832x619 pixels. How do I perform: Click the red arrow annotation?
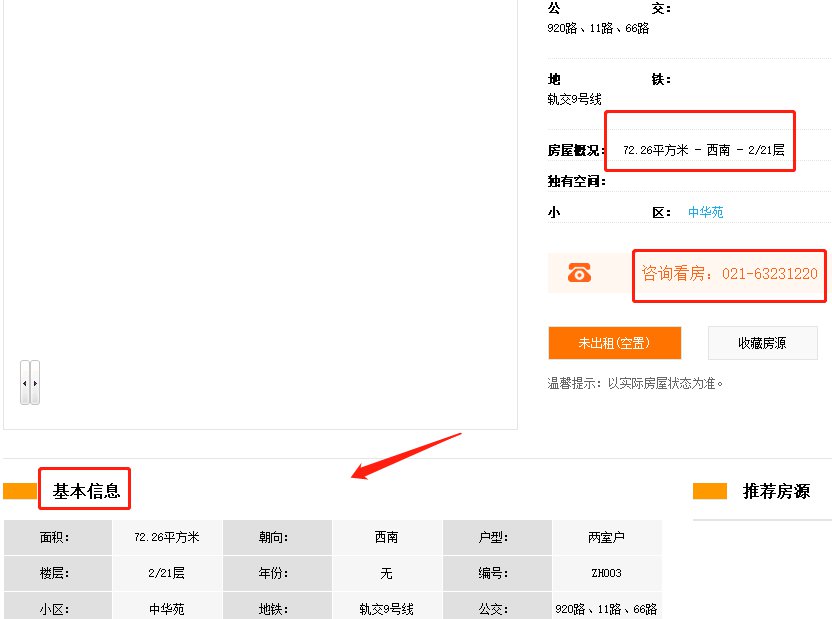[x=405, y=455]
